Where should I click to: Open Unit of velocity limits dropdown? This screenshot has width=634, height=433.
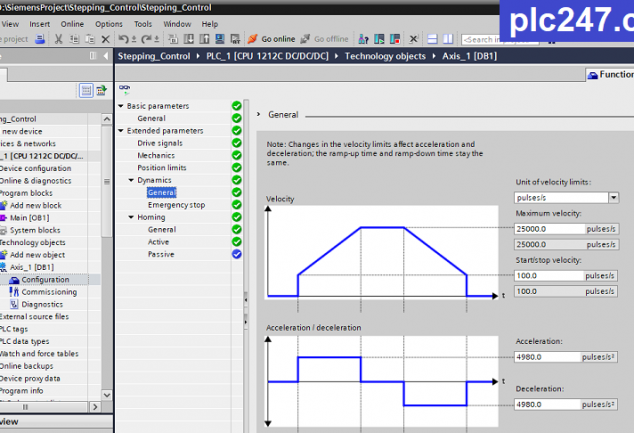tap(614, 198)
